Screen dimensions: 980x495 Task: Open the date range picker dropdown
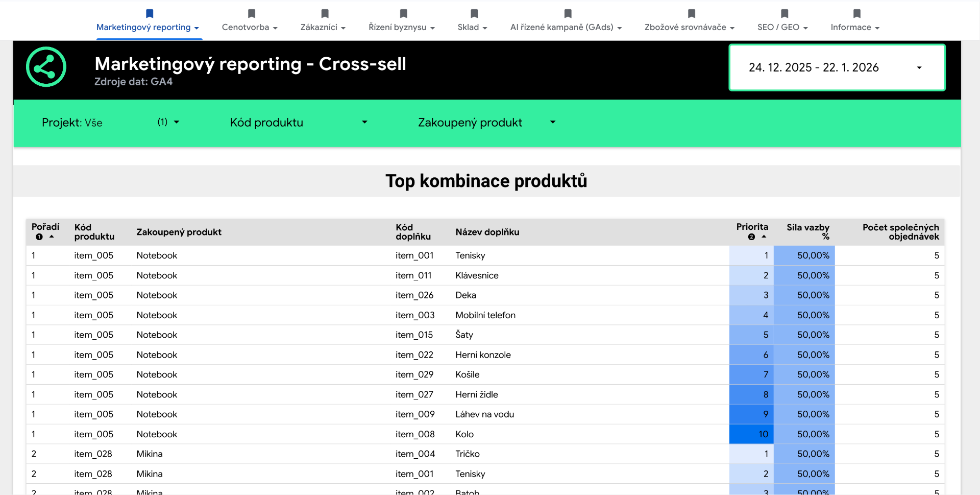click(x=837, y=67)
